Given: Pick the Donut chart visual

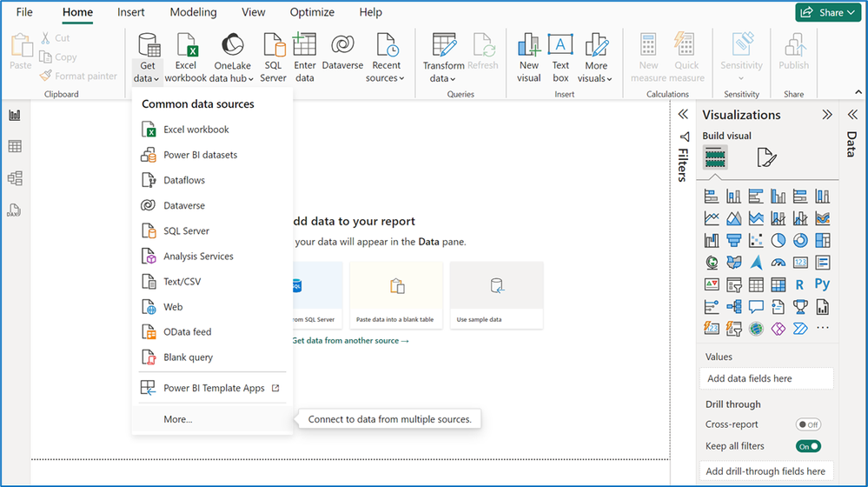Looking at the screenshot, I should (800, 240).
